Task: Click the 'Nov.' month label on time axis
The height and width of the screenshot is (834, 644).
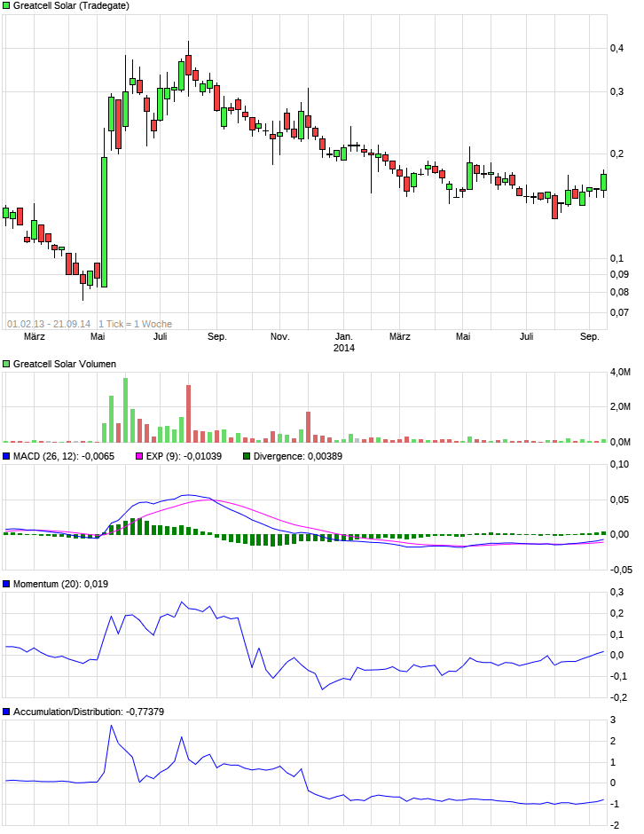Action: click(279, 336)
